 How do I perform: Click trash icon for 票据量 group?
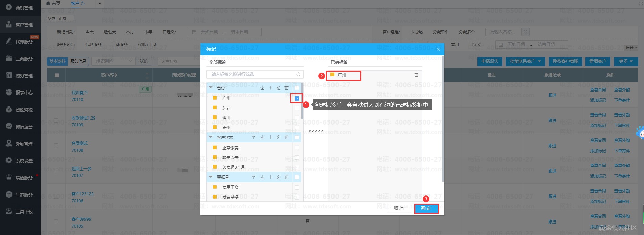pyautogui.click(x=287, y=177)
